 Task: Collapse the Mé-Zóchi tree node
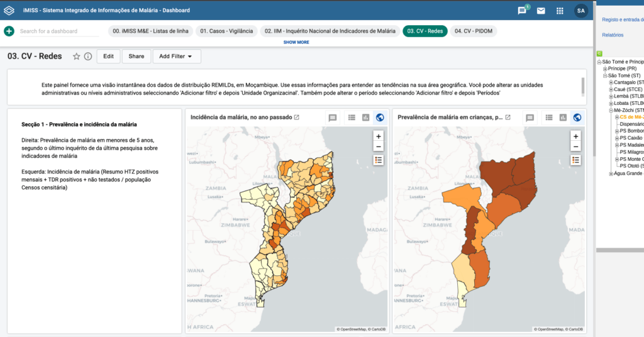[x=611, y=110]
